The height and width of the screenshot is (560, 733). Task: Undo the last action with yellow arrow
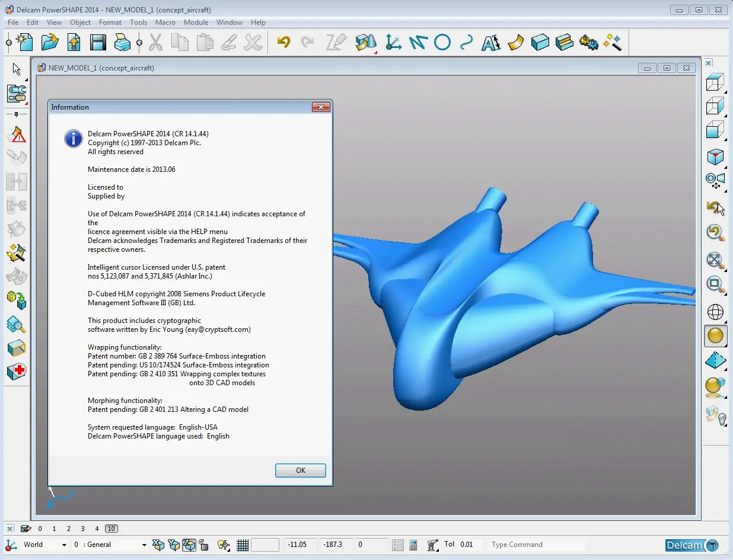coord(283,42)
